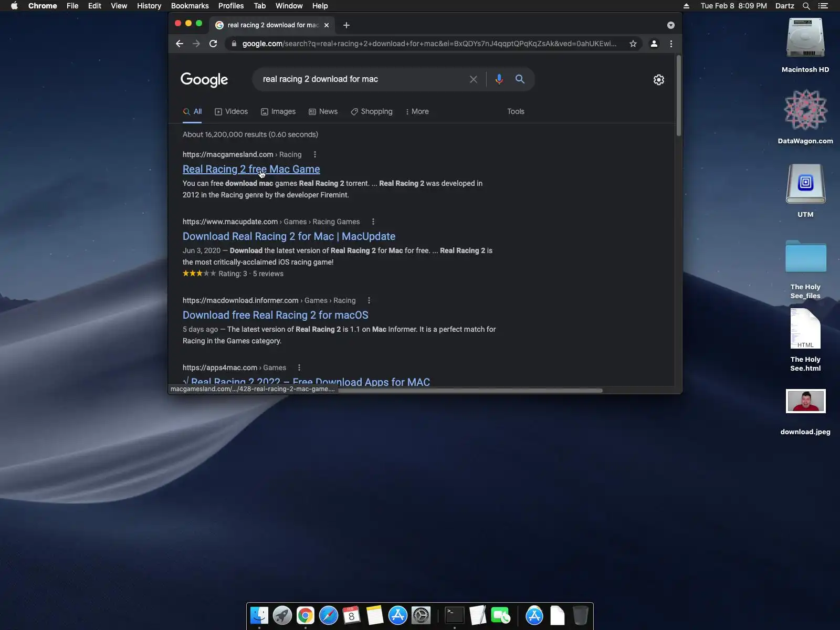Click Chrome's forward arrow
Screen dimensions: 840x630
click(196, 44)
